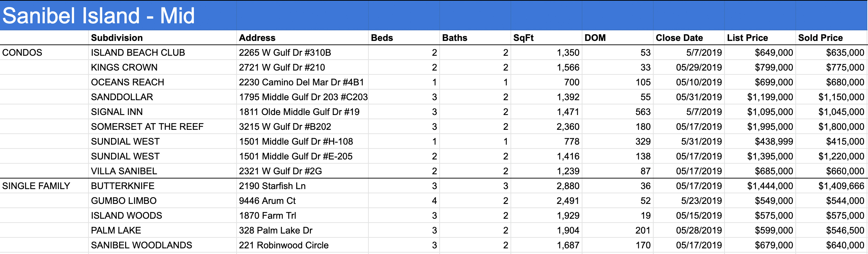The height and width of the screenshot is (254, 868).
Task: Select the DOM value 563 cell
Action: (x=617, y=112)
